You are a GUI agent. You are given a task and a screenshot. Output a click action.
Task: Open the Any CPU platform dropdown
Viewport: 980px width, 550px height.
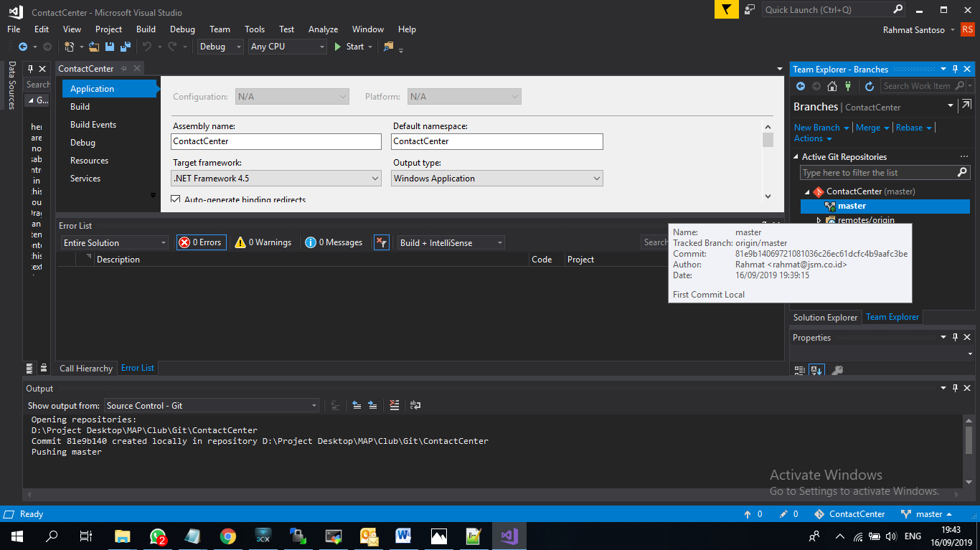point(288,47)
